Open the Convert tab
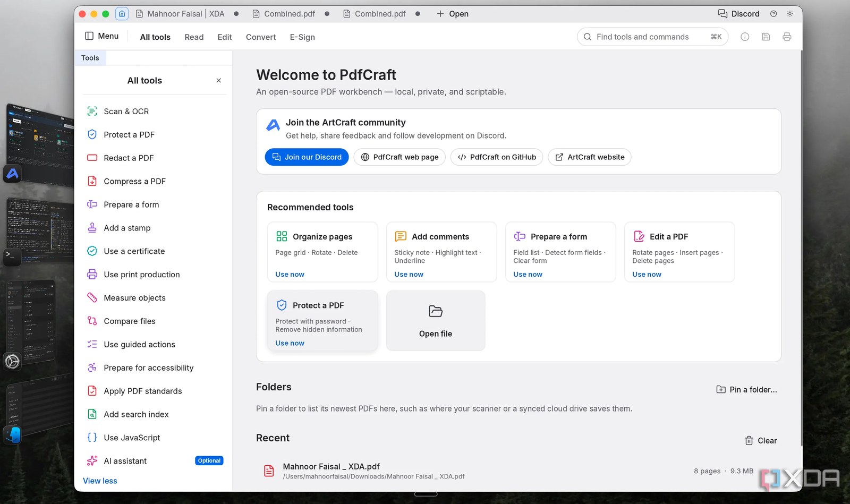The width and height of the screenshot is (850, 504). [261, 37]
